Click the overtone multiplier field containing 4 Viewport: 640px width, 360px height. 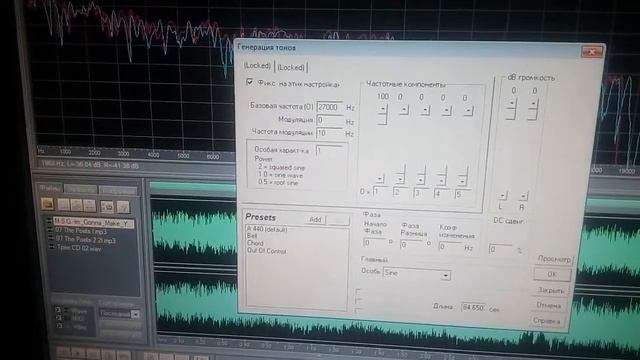pos(442,194)
